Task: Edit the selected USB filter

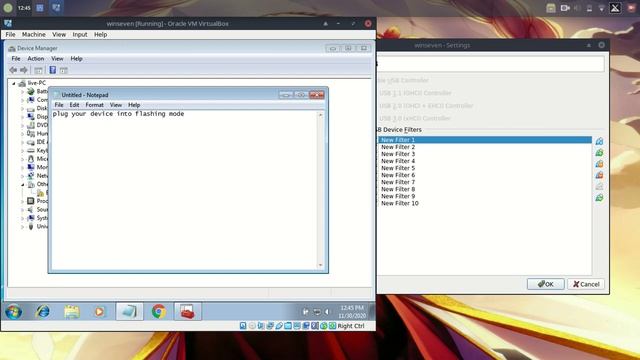Action: [599, 164]
